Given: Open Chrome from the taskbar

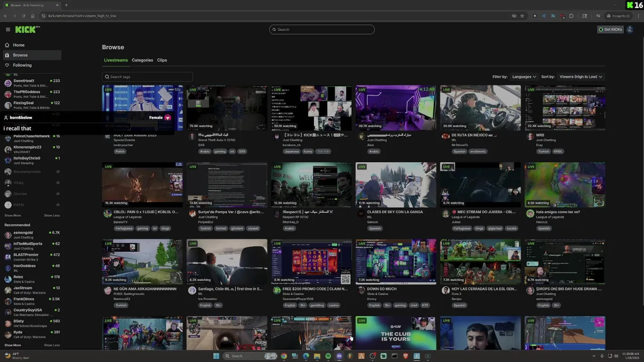Looking at the screenshot, I should (x=284, y=356).
